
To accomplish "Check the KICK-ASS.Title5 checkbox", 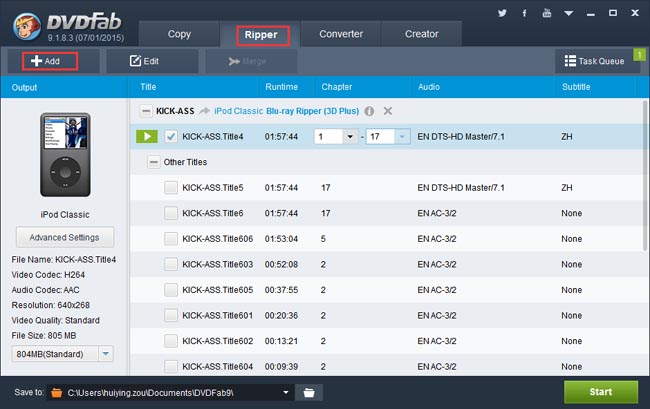I will [171, 188].
